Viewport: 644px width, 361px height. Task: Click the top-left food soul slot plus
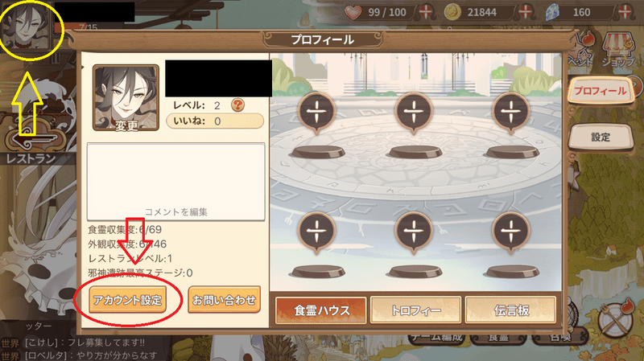[316, 112]
